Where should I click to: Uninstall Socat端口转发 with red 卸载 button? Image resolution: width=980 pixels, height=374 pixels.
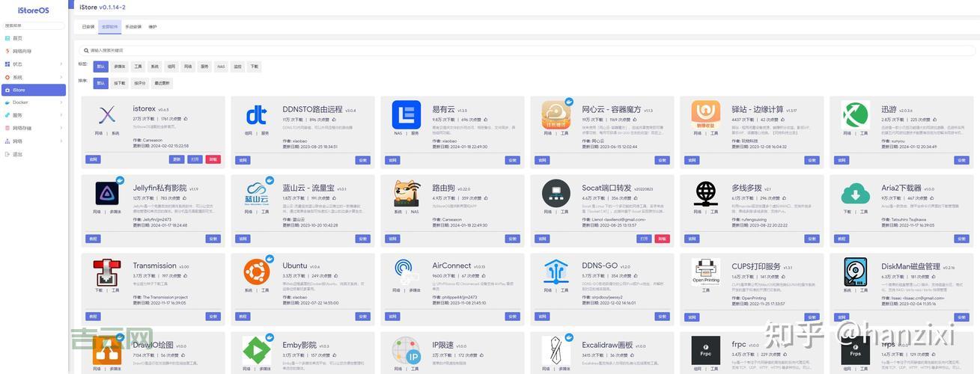coord(663,239)
